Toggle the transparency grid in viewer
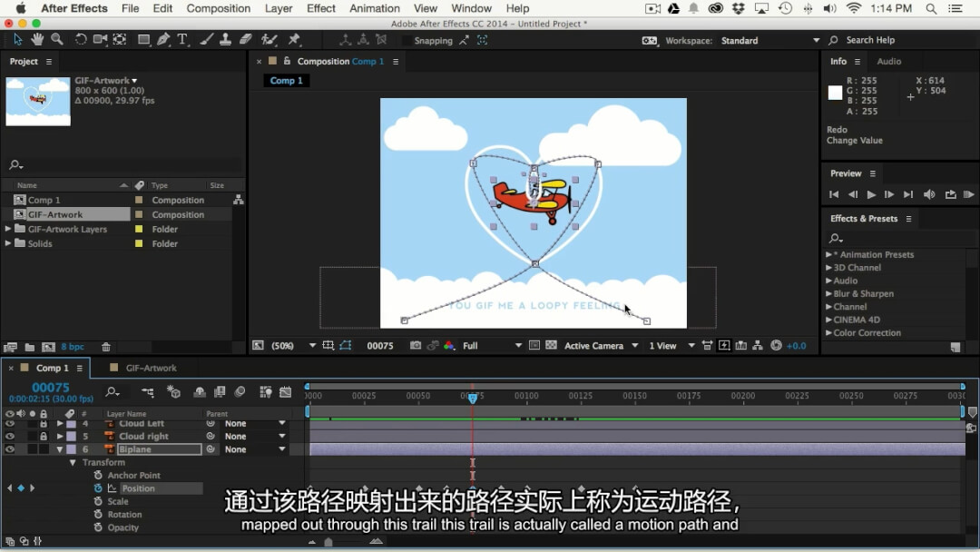980x552 pixels. pyautogui.click(x=552, y=345)
